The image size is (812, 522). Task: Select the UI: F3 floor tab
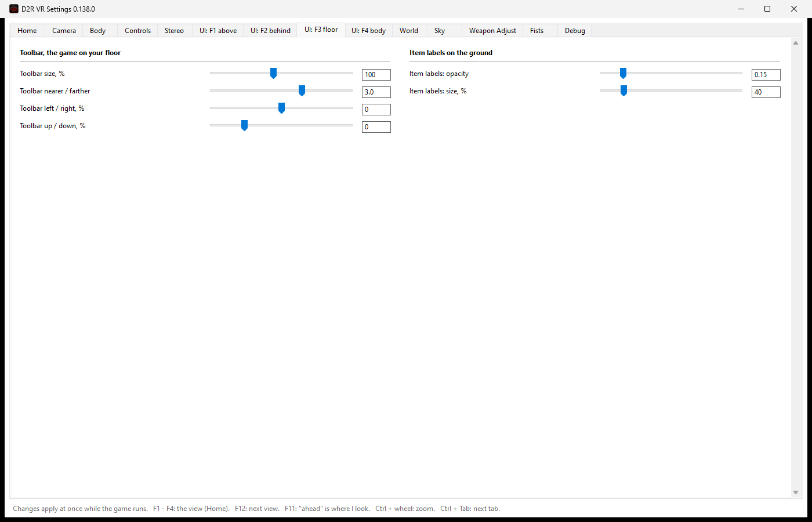tap(321, 30)
